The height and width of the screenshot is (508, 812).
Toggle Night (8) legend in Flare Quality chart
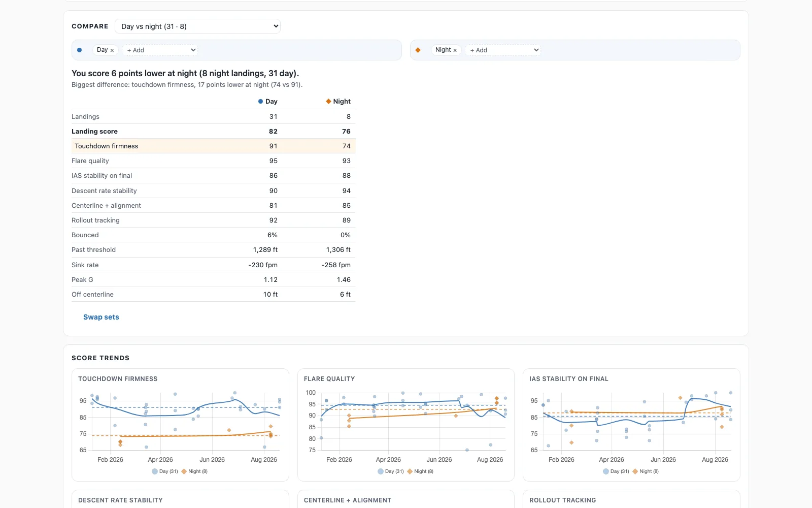[420, 471]
